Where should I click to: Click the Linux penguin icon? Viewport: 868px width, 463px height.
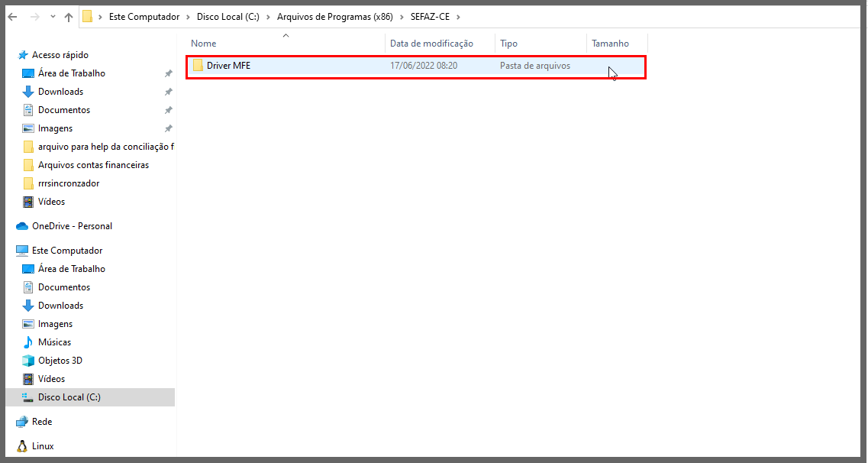(x=22, y=446)
